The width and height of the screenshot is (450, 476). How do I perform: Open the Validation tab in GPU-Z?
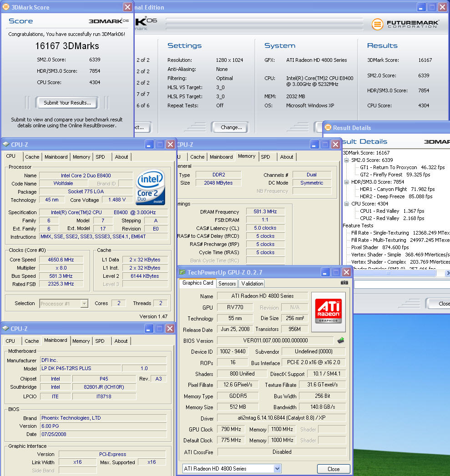(252, 284)
